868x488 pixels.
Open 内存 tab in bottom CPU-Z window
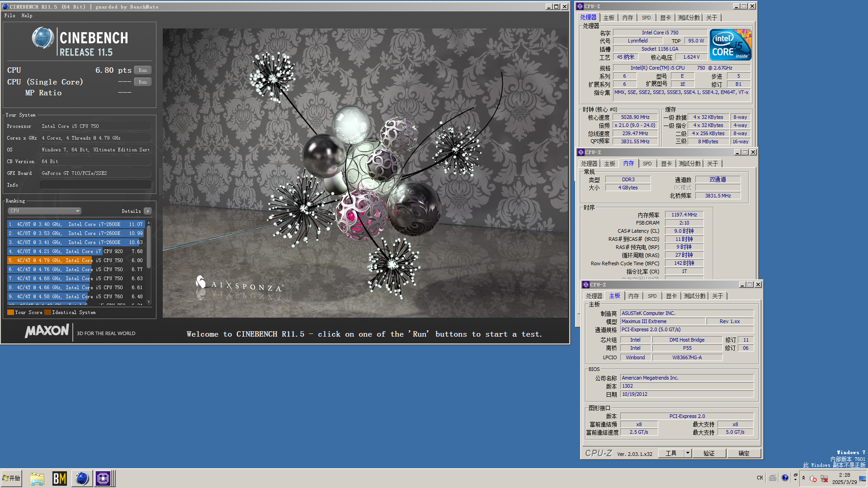tap(634, 296)
